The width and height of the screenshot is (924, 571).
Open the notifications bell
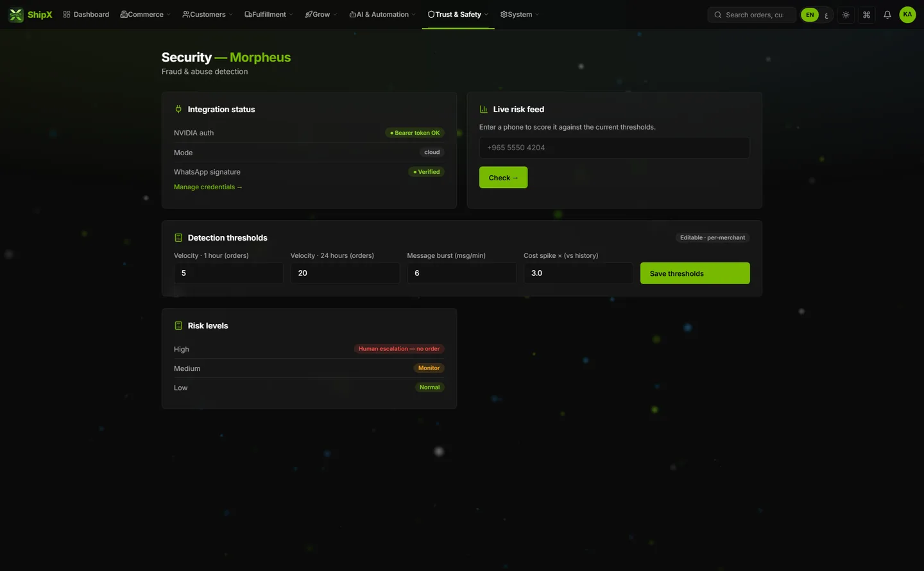[887, 15]
